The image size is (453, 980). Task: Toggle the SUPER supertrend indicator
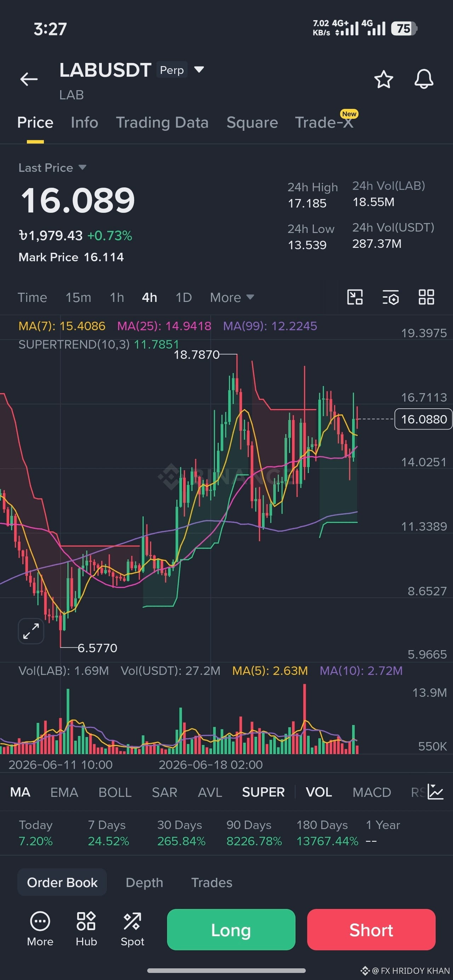point(263,792)
